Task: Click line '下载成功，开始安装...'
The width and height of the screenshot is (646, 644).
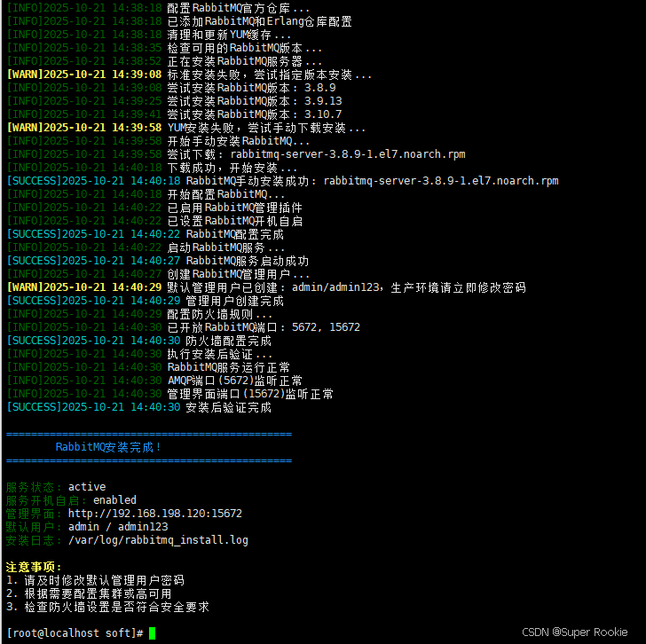Action: pyautogui.click(x=152, y=168)
